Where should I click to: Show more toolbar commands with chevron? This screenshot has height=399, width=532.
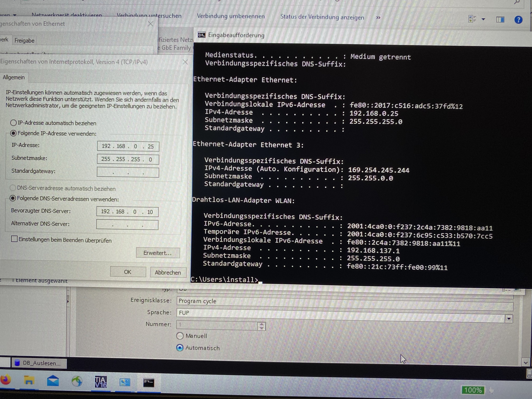tap(378, 18)
